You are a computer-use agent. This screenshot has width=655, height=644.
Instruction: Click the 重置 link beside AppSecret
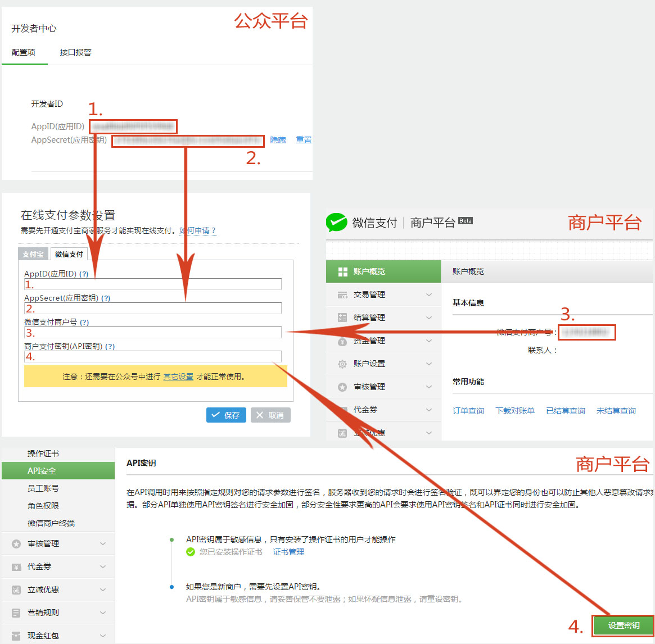click(304, 140)
